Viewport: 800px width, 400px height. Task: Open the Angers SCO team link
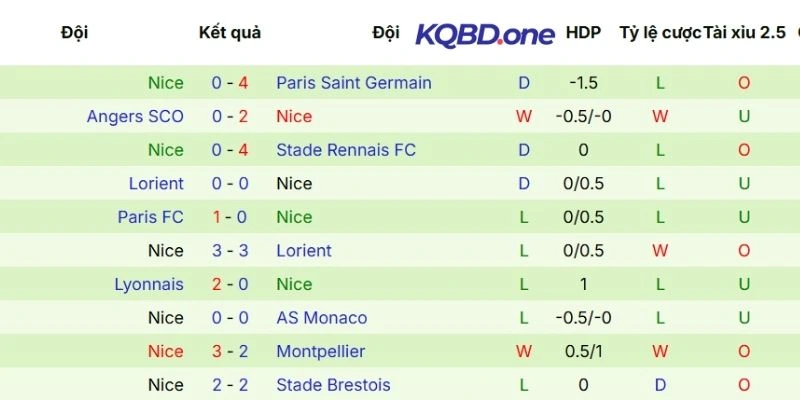(x=135, y=117)
